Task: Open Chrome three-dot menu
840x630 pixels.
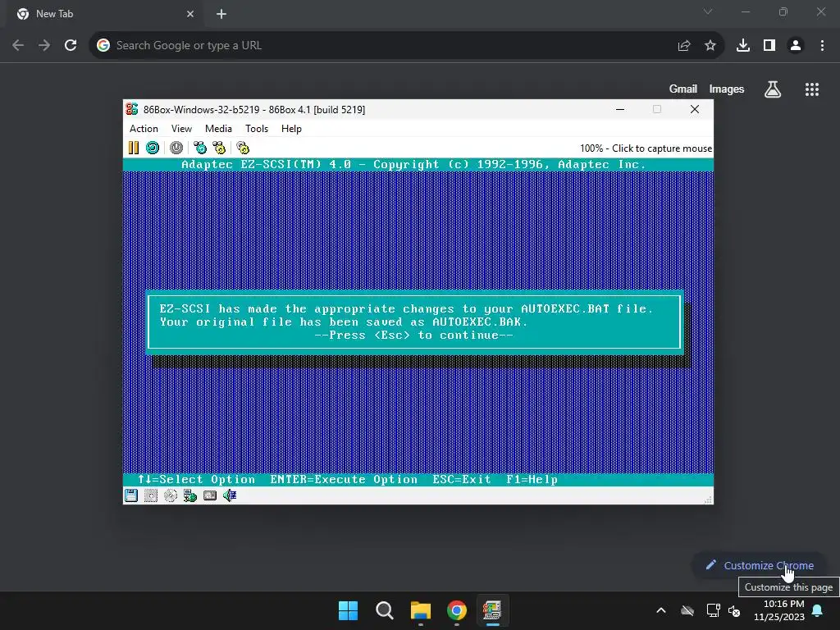Action: (x=822, y=46)
